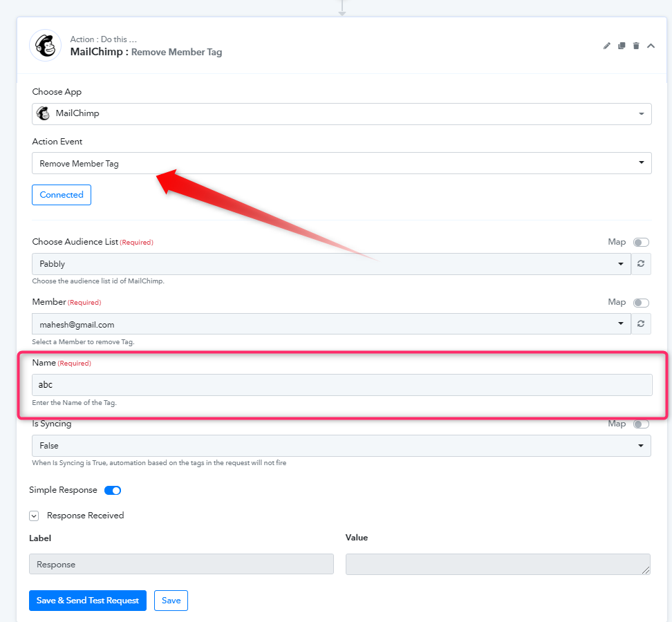The height and width of the screenshot is (622, 672).
Task: Refresh the Member list options
Action: (641, 324)
